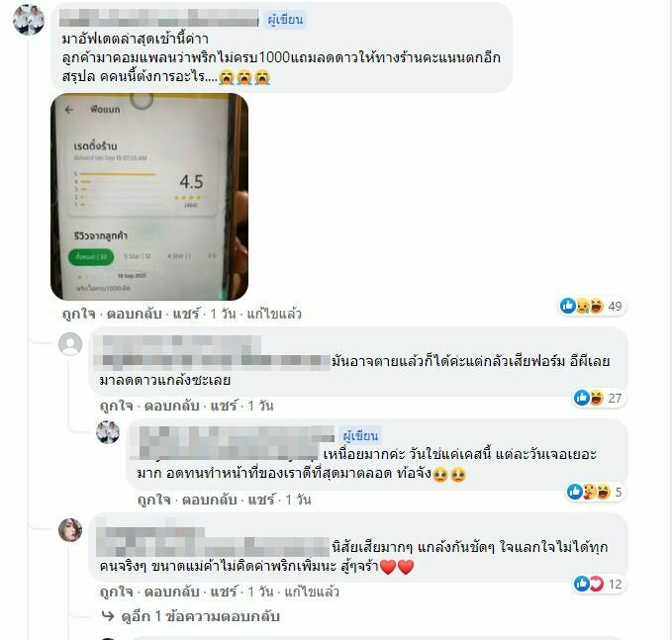The height and width of the screenshot is (640, 672).
Task: Click ตอบกลับ under the มันอาจตายแล้ว comment
Action: [172, 406]
